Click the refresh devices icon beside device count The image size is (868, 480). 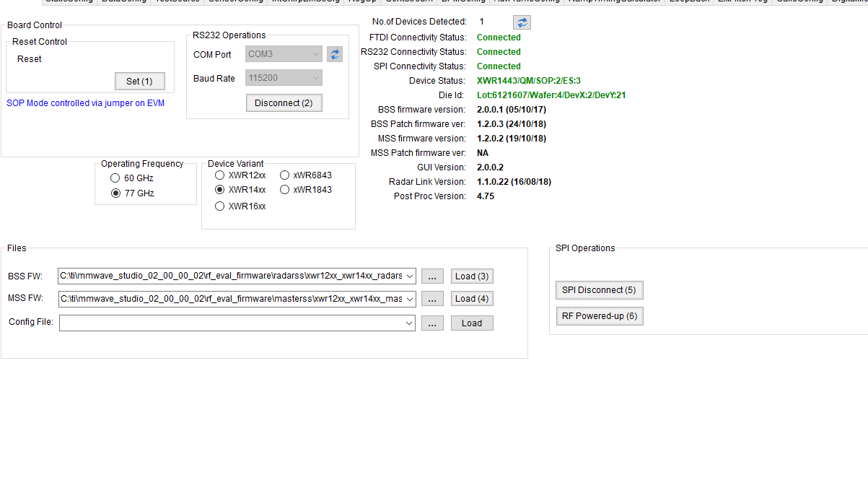[x=521, y=22]
